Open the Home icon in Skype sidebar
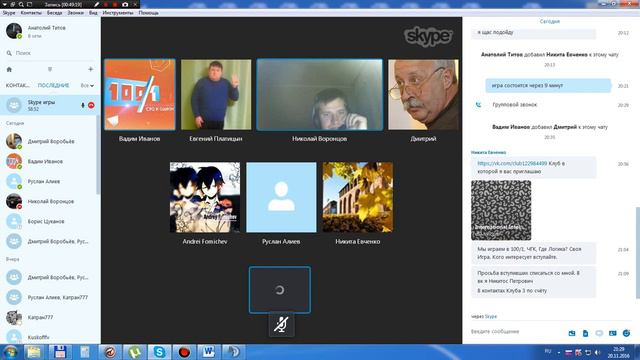 pos(9,69)
